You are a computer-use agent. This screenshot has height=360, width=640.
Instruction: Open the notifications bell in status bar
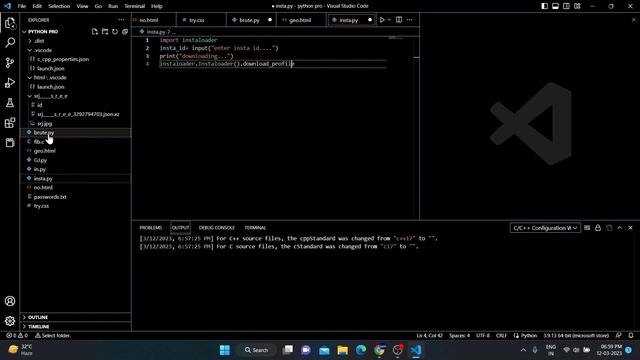pos(631,336)
